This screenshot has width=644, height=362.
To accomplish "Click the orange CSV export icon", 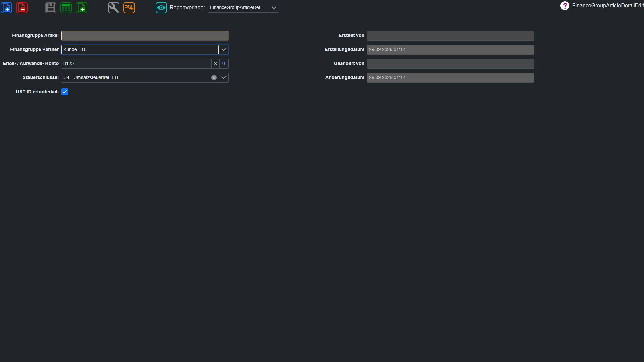I will [129, 8].
